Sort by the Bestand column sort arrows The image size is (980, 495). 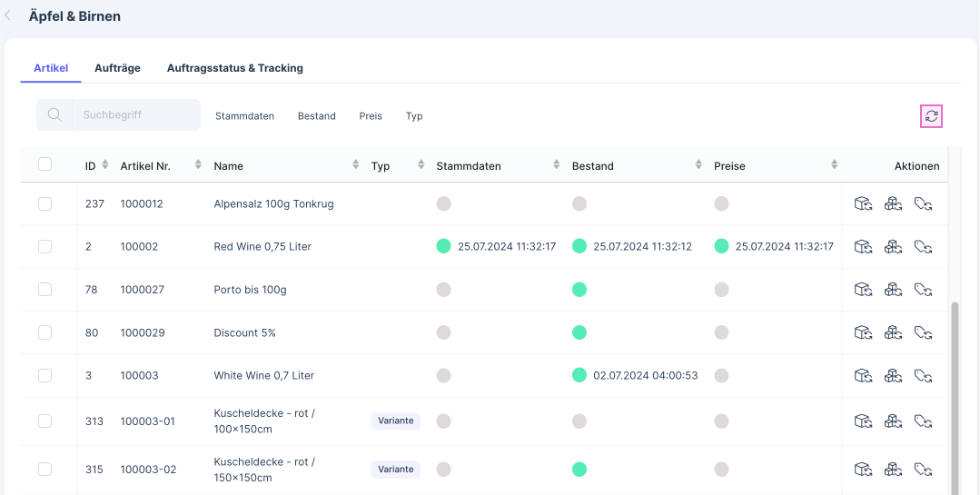698,165
